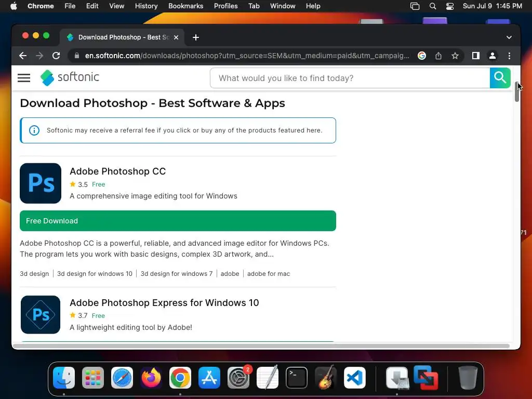Screen dimensions: 532x399
Task: Open Launchpad in the dock
Action: point(93,378)
